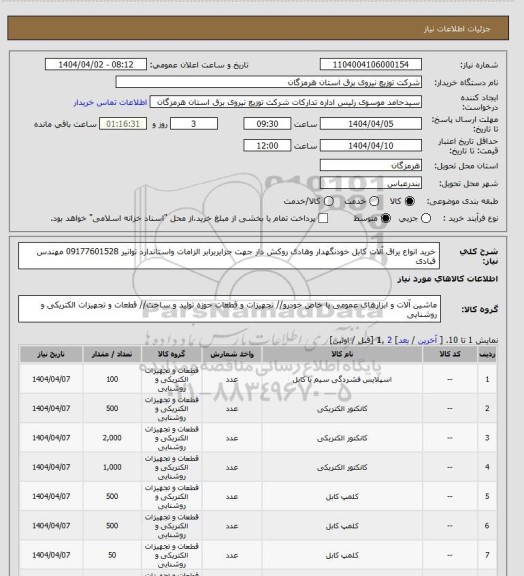The image size is (524, 576).
Task: Select the کالا radio button
Action: click(409, 201)
